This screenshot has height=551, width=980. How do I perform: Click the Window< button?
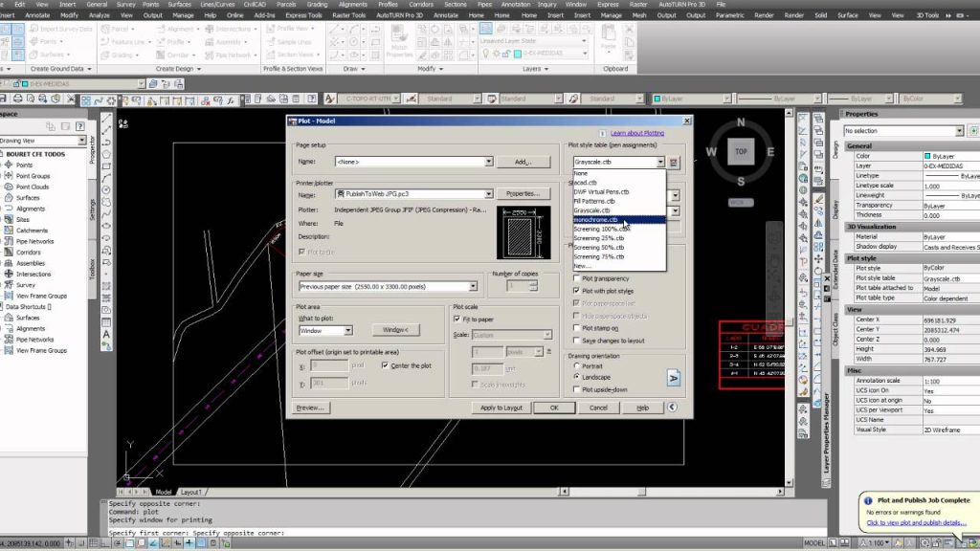click(x=395, y=330)
